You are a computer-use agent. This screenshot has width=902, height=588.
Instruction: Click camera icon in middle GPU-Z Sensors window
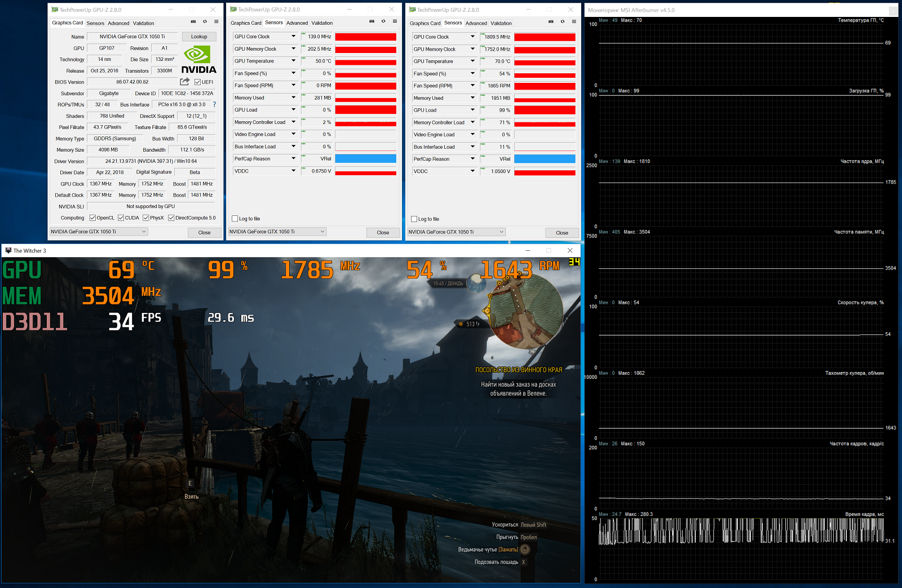[x=372, y=21]
